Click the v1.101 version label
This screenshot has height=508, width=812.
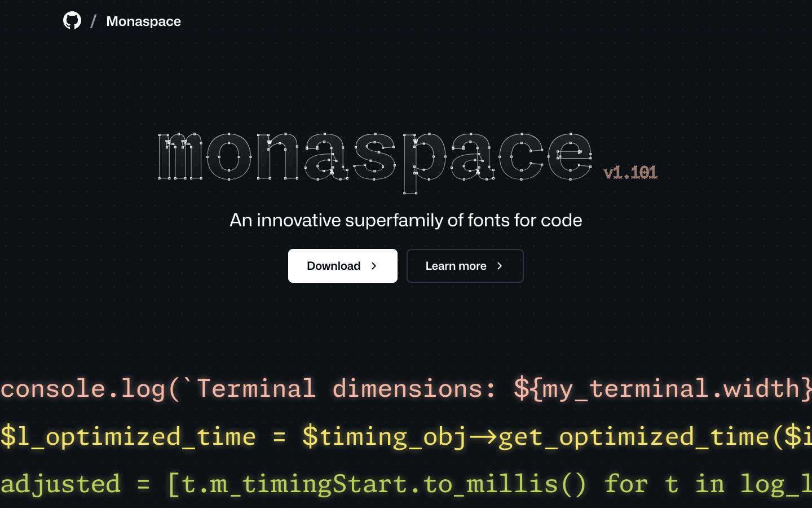[630, 173]
